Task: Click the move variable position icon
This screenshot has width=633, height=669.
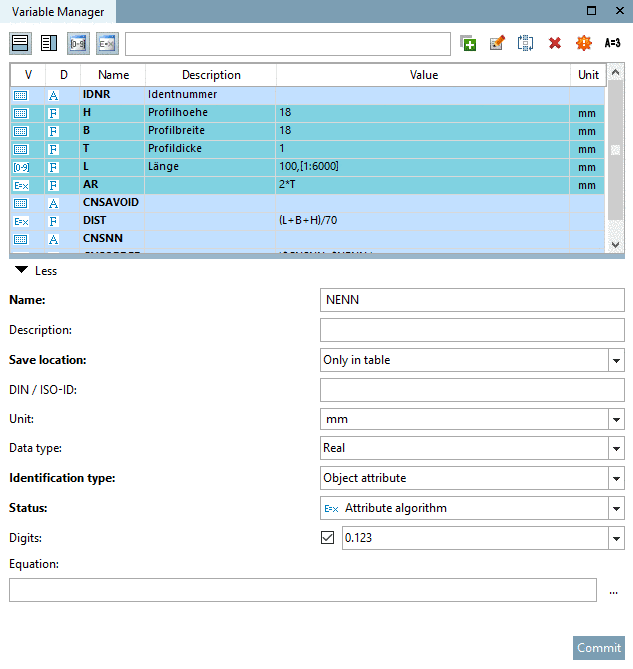Action: [526, 43]
